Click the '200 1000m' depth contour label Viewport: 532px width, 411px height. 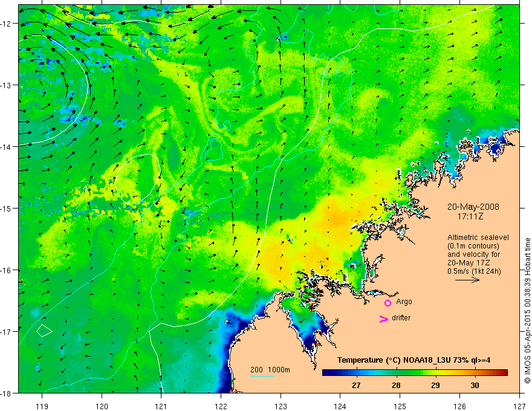pyautogui.click(x=270, y=370)
